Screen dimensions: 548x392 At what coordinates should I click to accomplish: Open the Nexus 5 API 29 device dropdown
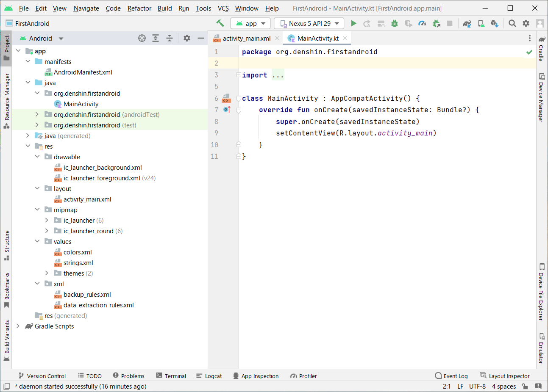tap(309, 23)
